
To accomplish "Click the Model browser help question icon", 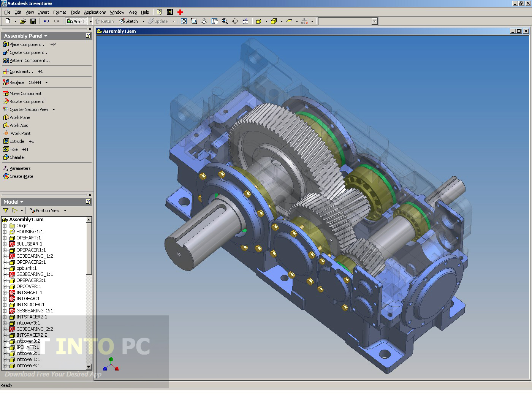I will (x=88, y=202).
